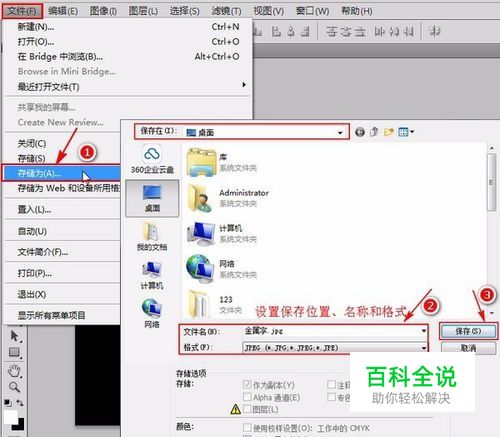
Task: Select the Hand tool
Action: pyautogui.click(x=14, y=370)
